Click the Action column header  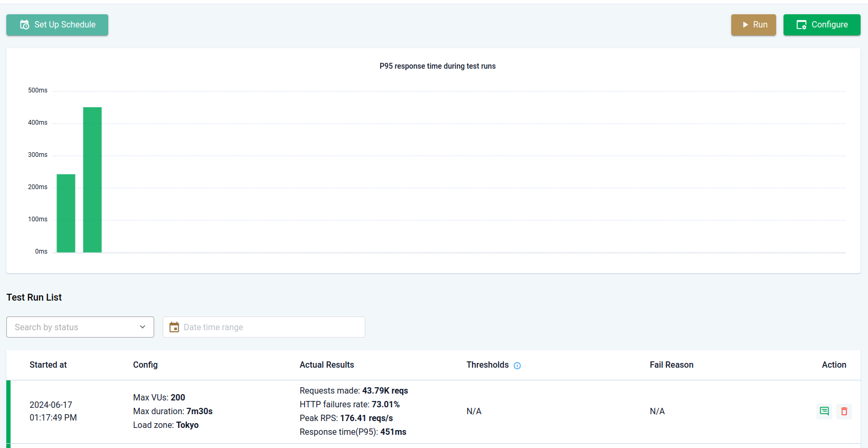pyautogui.click(x=834, y=365)
